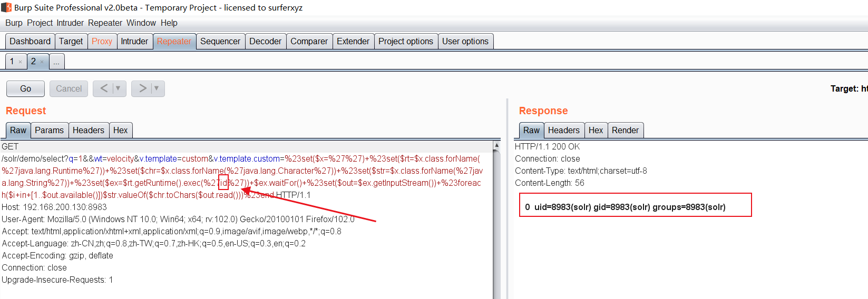Send the request with Go
This screenshot has height=299, width=868.
[25, 88]
